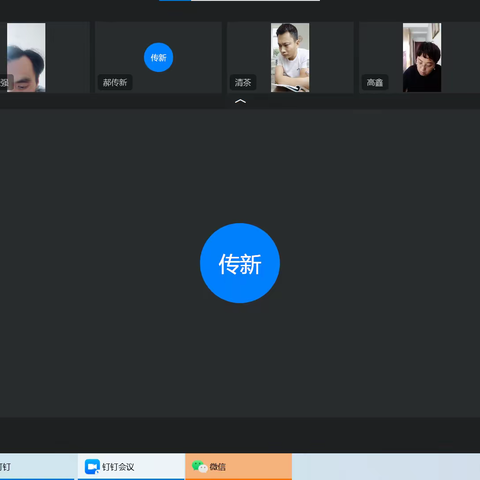The width and height of the screenshot is (480, 480).
Task: Open 高鑫 participant video thumbnail
Action: tap(422, 57)
